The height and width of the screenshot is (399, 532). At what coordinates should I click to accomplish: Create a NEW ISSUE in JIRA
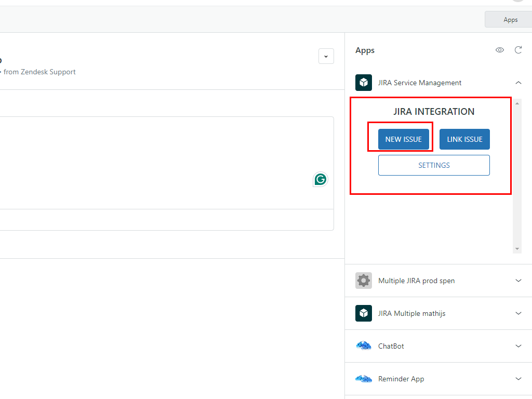(x=404, y=139)
